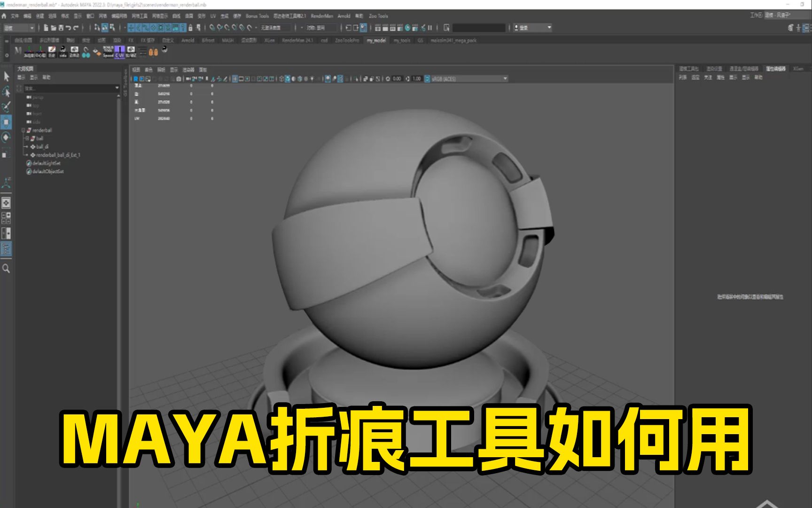Viewport: 812px width, 508px height.
Task: Open the RenderMan menu in the menu bar
Action: tap(321, 16)
